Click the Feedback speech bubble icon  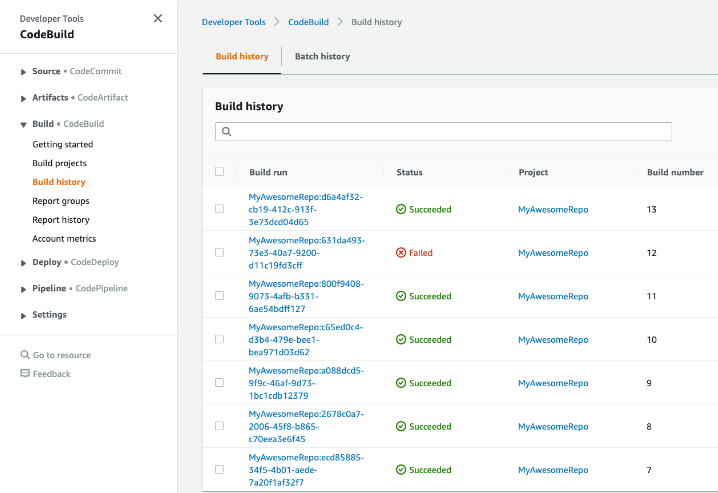click(25, 374)
